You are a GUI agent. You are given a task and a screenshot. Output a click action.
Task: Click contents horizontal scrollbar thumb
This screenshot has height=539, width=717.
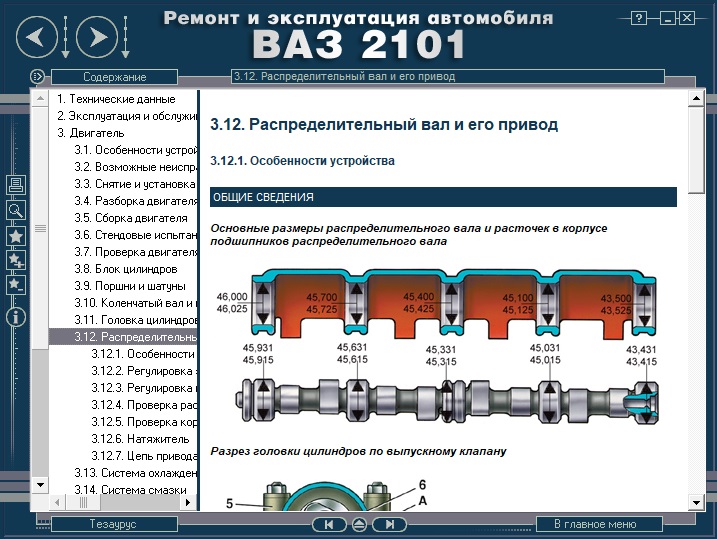[83, 502]
